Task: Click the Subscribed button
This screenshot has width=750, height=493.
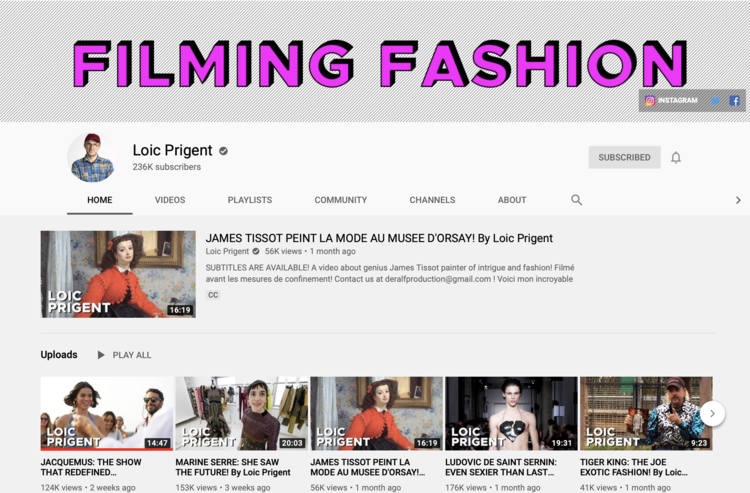Action: coord(624,157)
